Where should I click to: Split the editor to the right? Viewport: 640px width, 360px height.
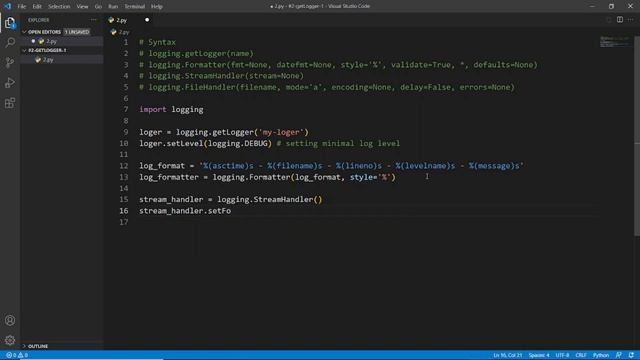(x=620, y=20)
